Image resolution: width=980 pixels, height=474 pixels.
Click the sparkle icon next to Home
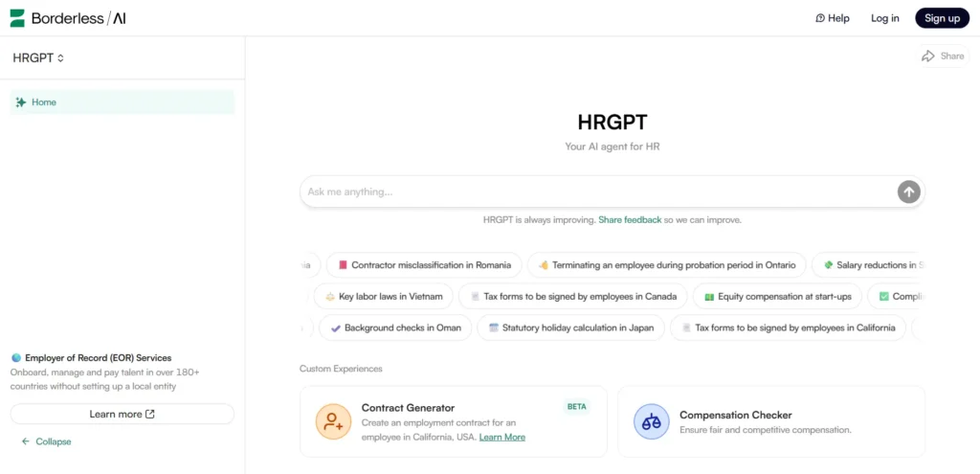point(21,102)
